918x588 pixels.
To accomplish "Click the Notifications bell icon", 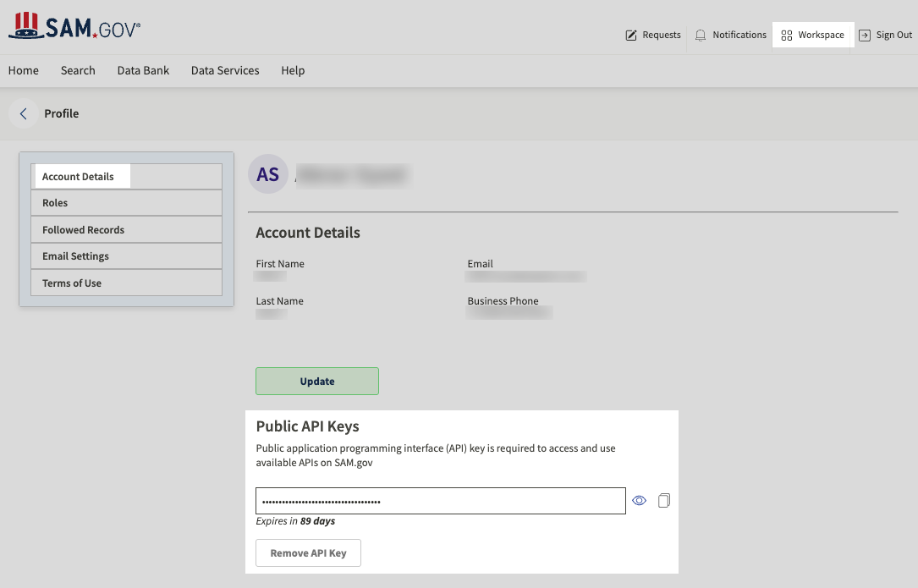I will (701, 36).
